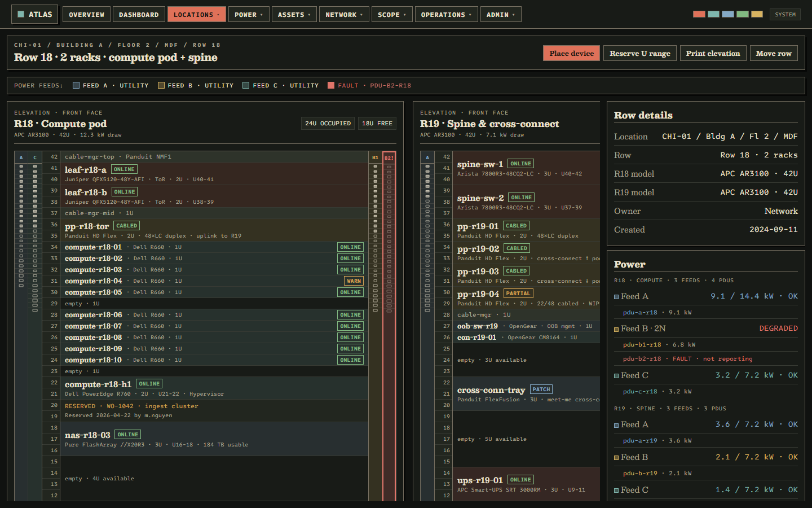Image resolution: width=812 pixels, height=508 pixels.
Task: Click the SYSTEM theme button
Action: (x=785, y=14)
